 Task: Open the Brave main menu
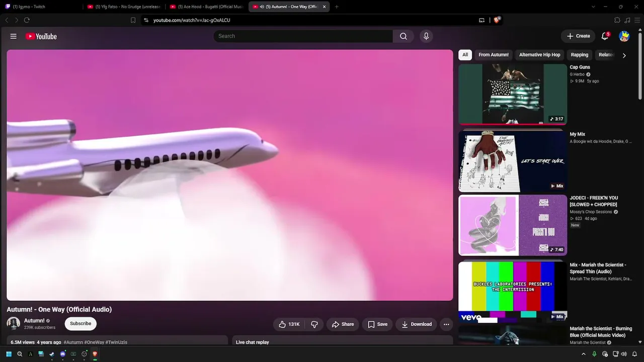(637, 20)
